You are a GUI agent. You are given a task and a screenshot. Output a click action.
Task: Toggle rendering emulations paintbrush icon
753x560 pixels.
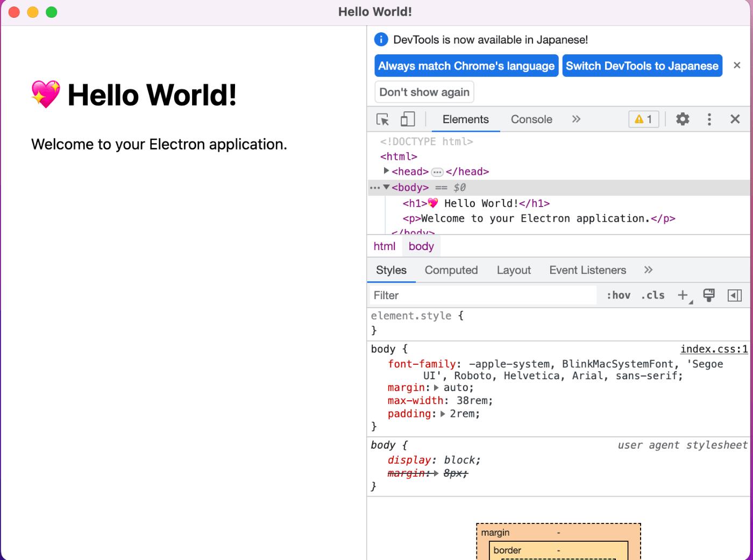pos(709,295)
